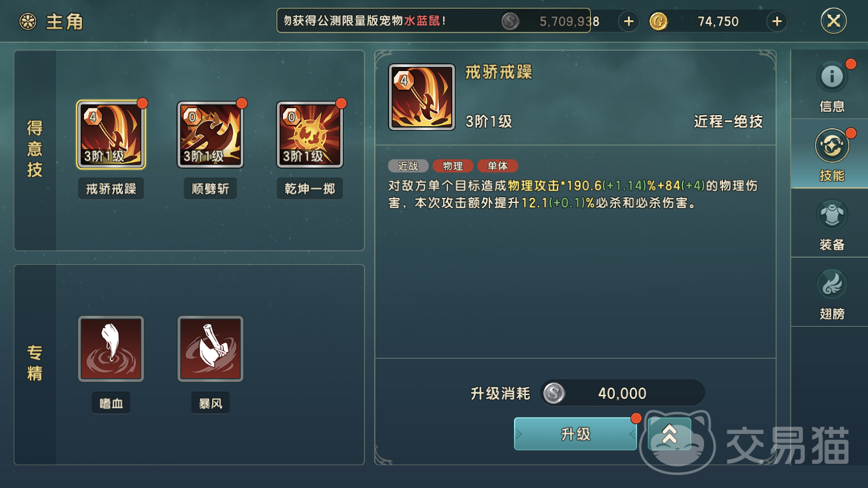Image resolution: width=868 pixels, height=488 pixels.
Task: Select the 戒骄戒躁 skill icon
Action: 111,135
